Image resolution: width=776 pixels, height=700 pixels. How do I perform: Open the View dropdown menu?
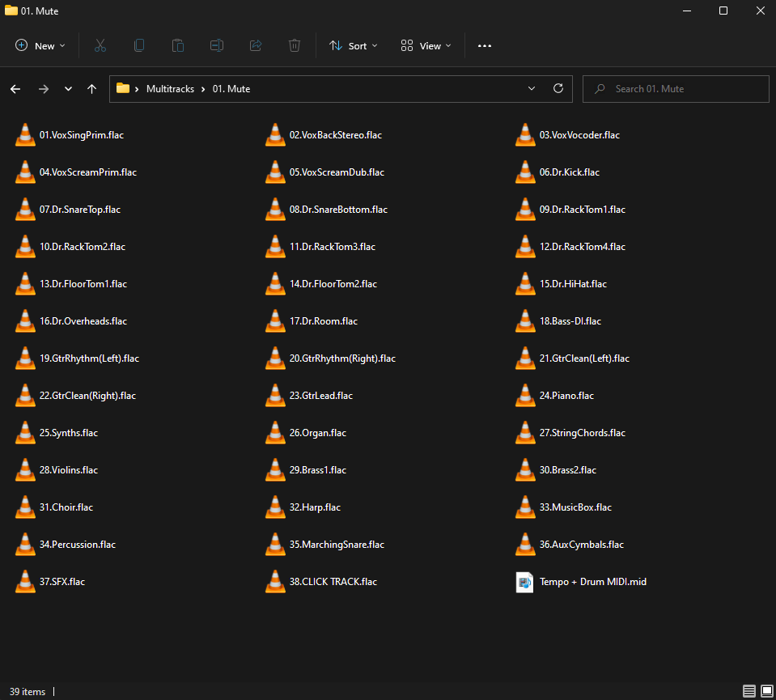click(x=426, y=45)
